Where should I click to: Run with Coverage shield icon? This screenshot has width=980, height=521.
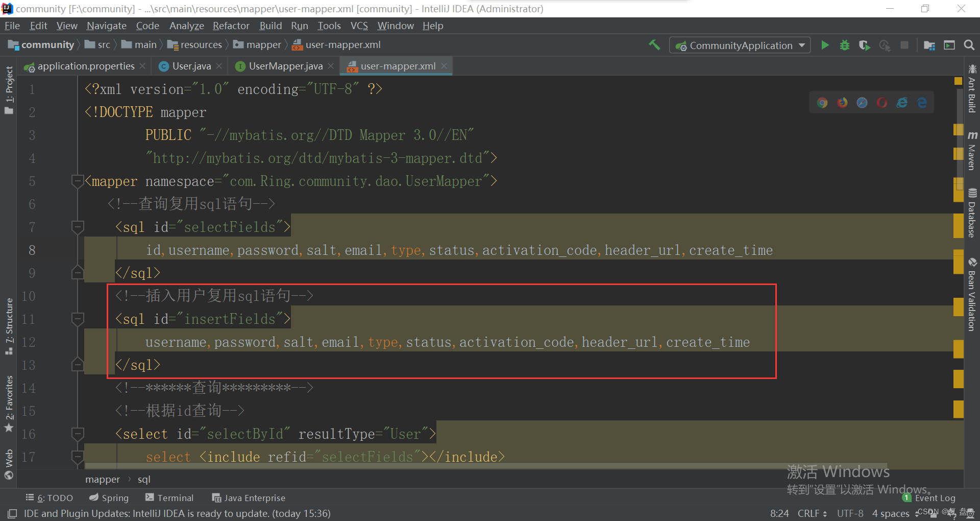point(864,45)
